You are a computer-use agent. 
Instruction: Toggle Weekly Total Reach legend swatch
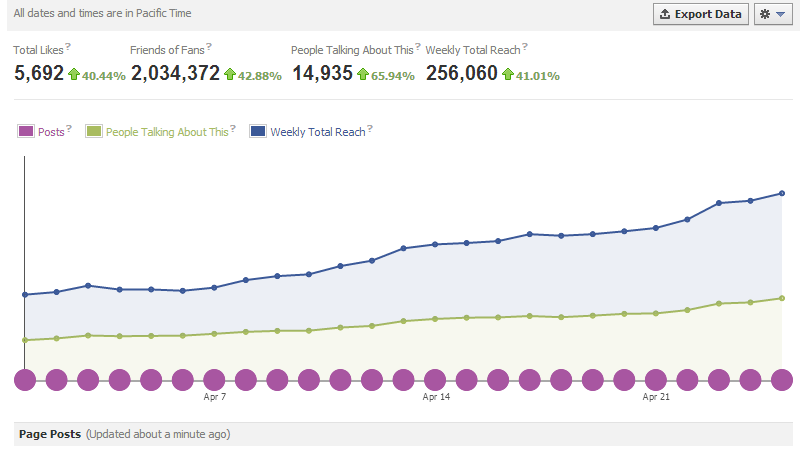[258, 131]
